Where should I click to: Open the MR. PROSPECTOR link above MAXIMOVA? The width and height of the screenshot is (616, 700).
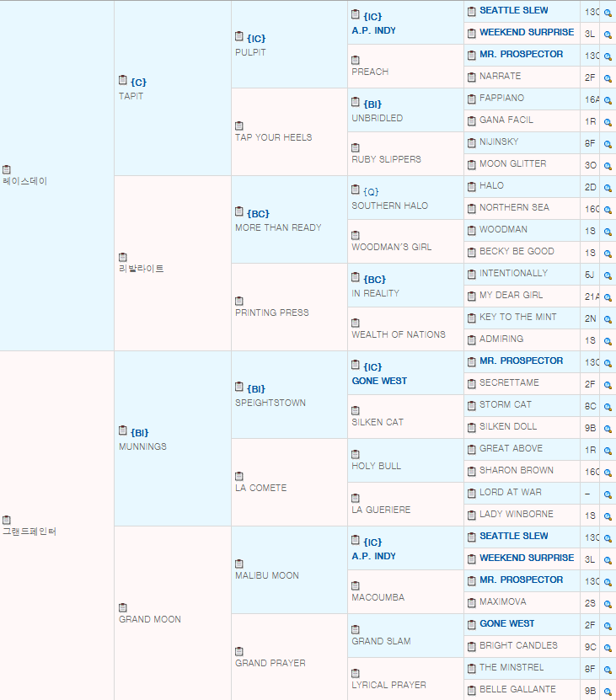tap(522, 580)
